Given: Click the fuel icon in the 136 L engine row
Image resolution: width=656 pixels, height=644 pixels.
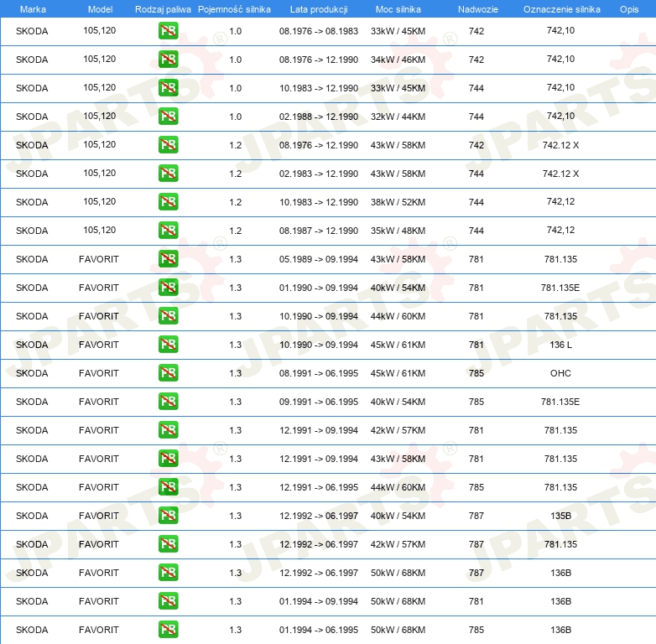Looking at the screenshot, I should click(x=168, y=344).
